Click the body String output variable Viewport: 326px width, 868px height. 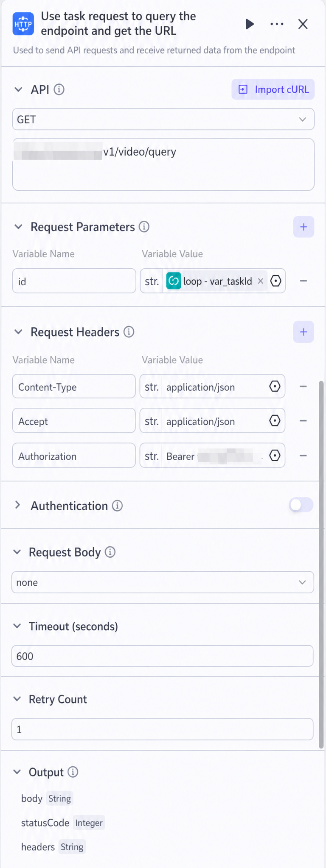(47, 798)
